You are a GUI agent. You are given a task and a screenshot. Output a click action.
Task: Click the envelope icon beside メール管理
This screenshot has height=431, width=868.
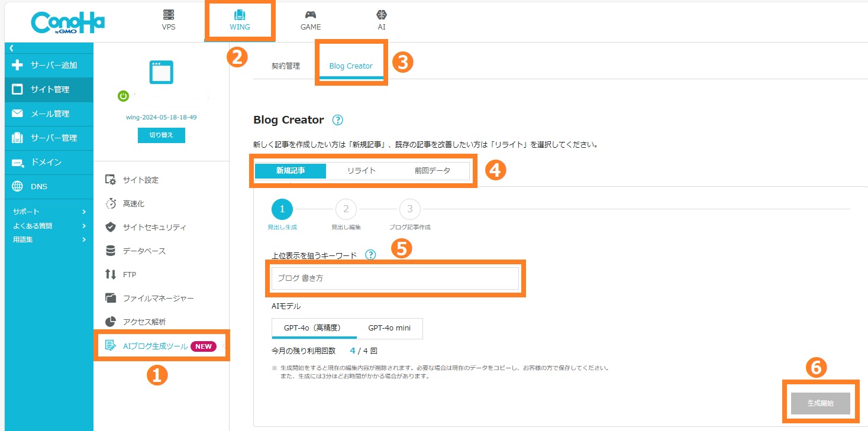coord(17,114)
